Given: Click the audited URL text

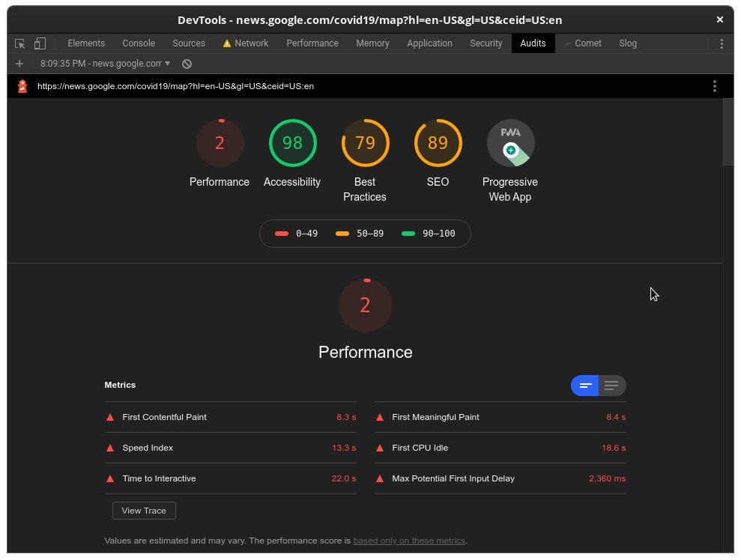Looking at the screenshot, I should [x=175, y=86].
